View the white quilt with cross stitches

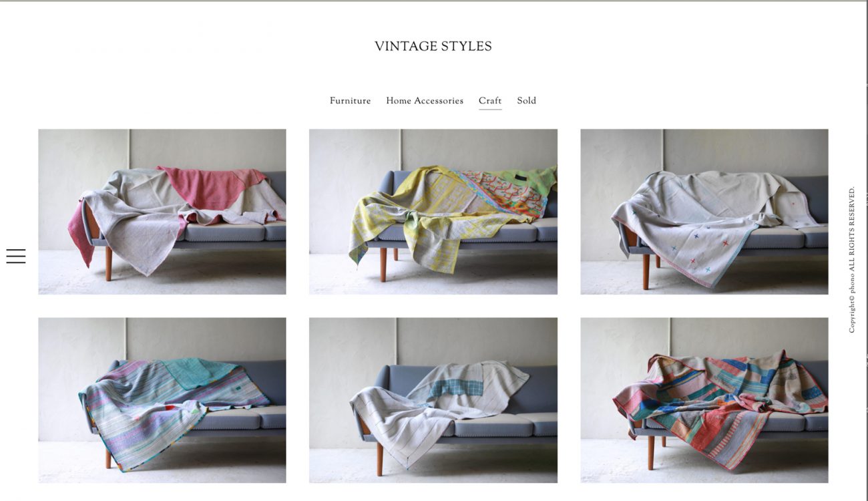tap(704, 212)
